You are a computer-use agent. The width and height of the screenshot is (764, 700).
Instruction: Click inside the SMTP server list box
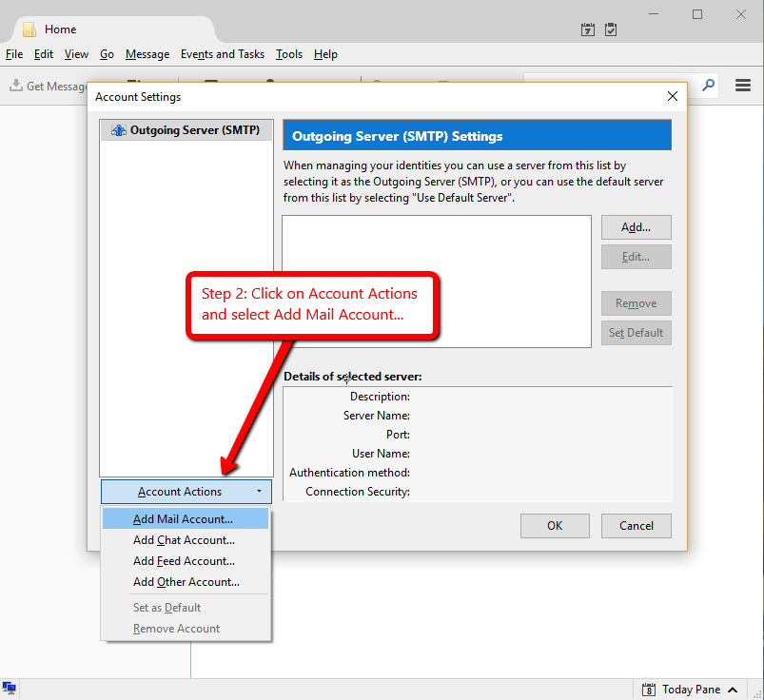(437, 282)
